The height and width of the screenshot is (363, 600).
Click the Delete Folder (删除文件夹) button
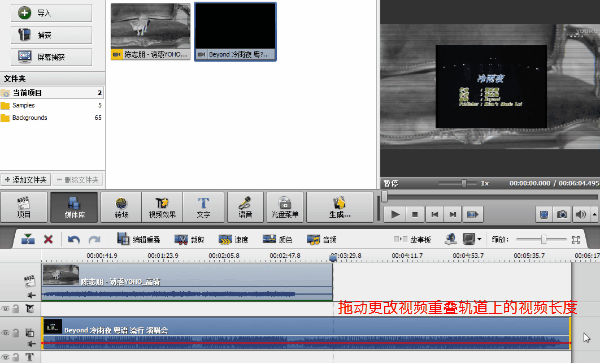[78, 179]
